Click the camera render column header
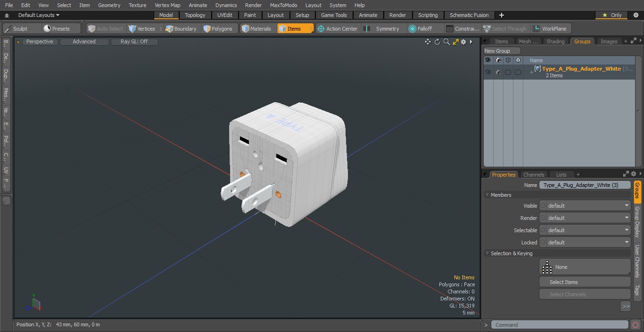644x332 pixels. click(x=498, y=60)
